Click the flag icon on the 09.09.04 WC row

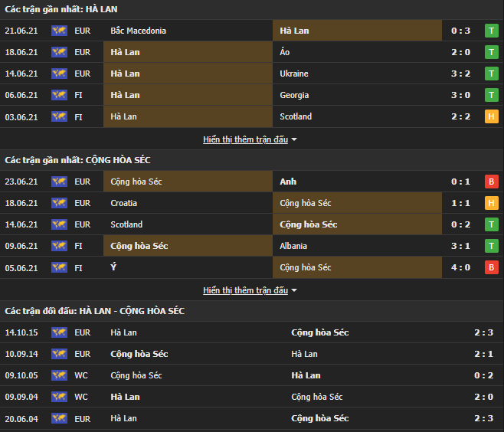coord(59,397)
